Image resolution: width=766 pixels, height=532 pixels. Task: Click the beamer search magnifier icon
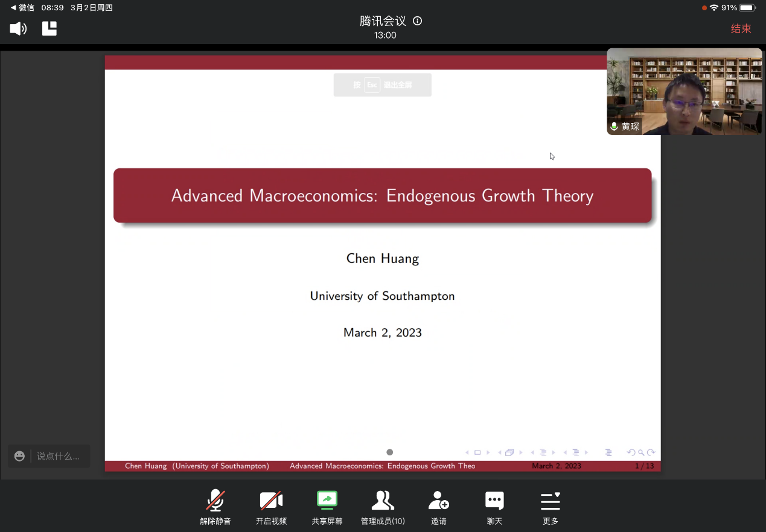coord(641,452)
